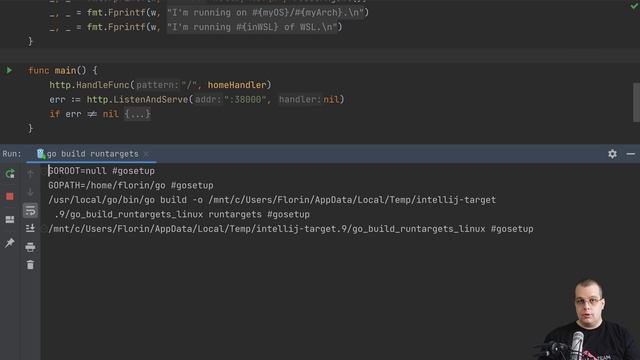Click ListenAndServe in the code editor
Viewport: 640px width, 360px height.
[151, 100]
